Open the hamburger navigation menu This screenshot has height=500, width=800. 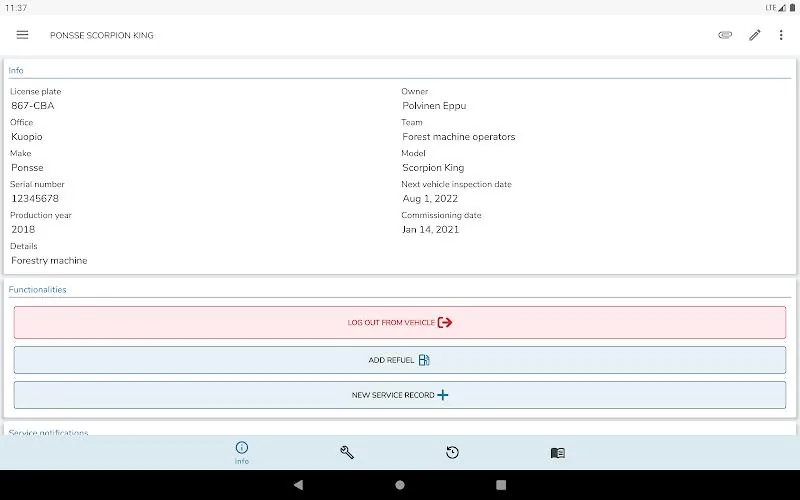[x=22, y=35]
